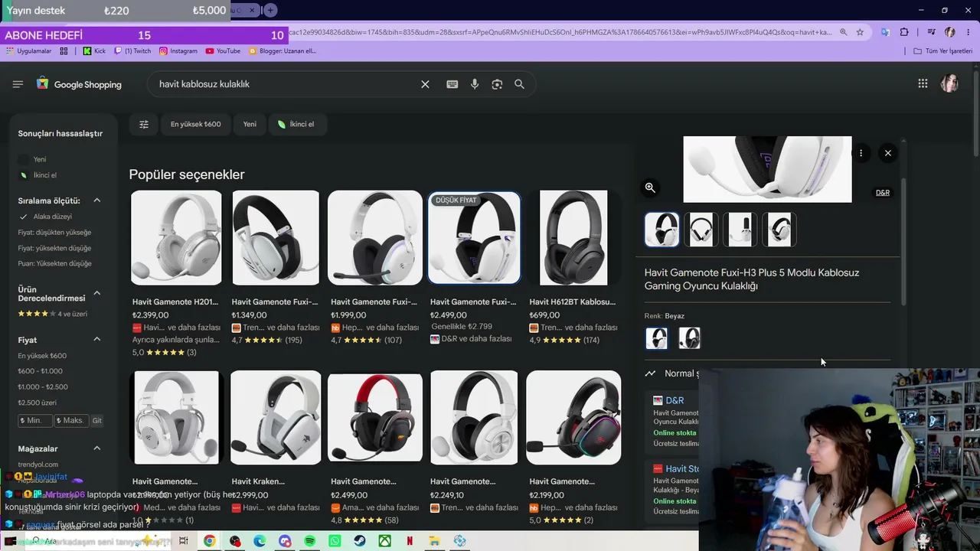This screenshot has width=980, height=551.
Task: Open Microsoft Edge from the taskbar
Action: pos(260,541)
